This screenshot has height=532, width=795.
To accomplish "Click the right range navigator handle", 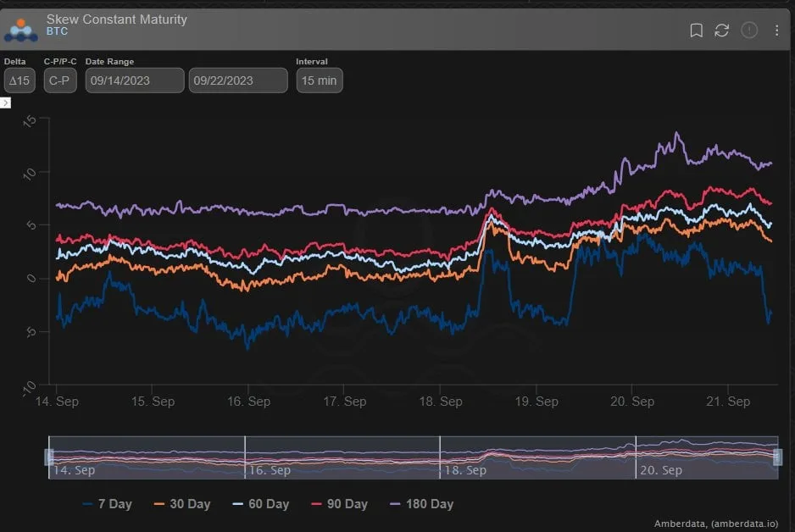I will tap(777, 457).
